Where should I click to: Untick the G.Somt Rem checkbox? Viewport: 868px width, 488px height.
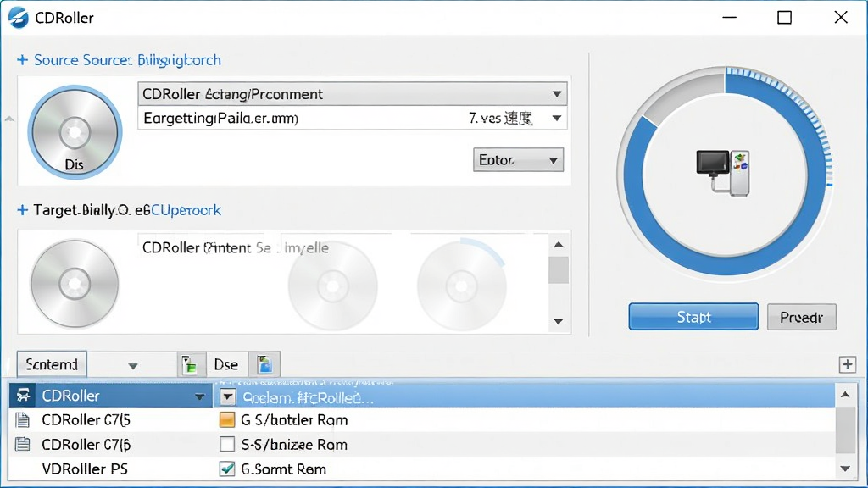[227, 469]
